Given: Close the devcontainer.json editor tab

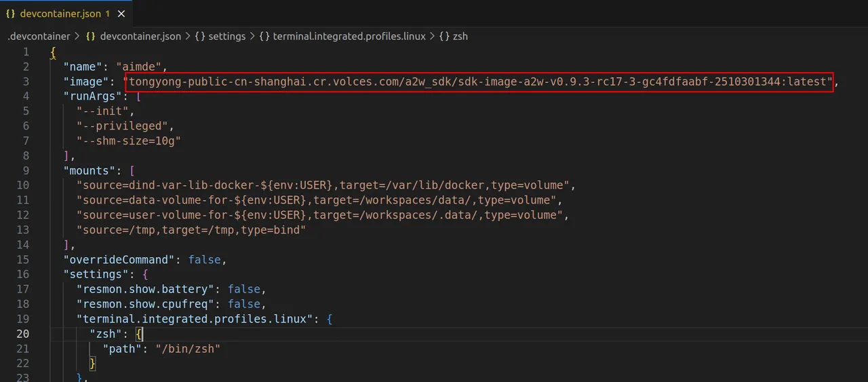Looking at the screenshot, I should [x=121, y=14].
